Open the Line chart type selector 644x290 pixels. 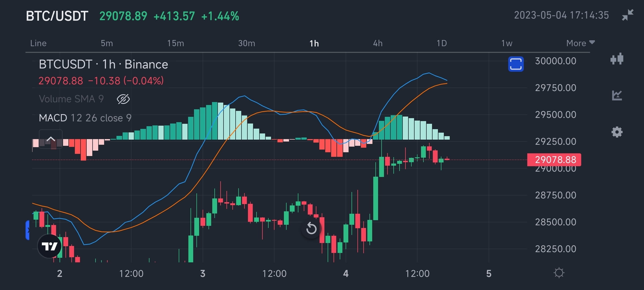[38, 43]
